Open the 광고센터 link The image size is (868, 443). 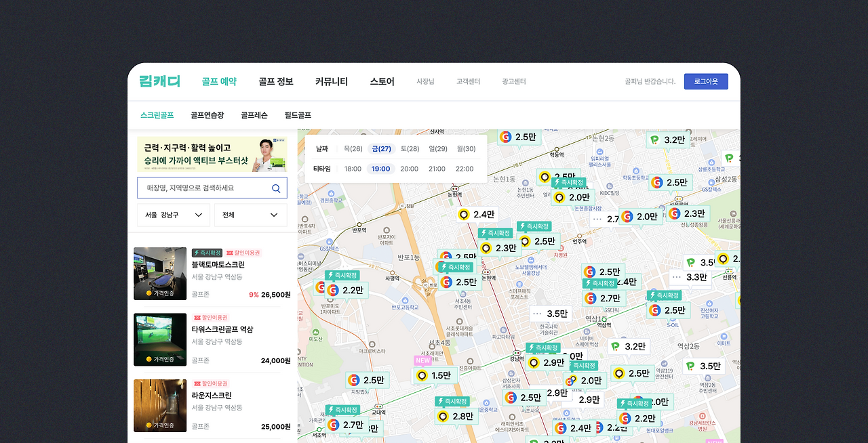tap(514, 81)
